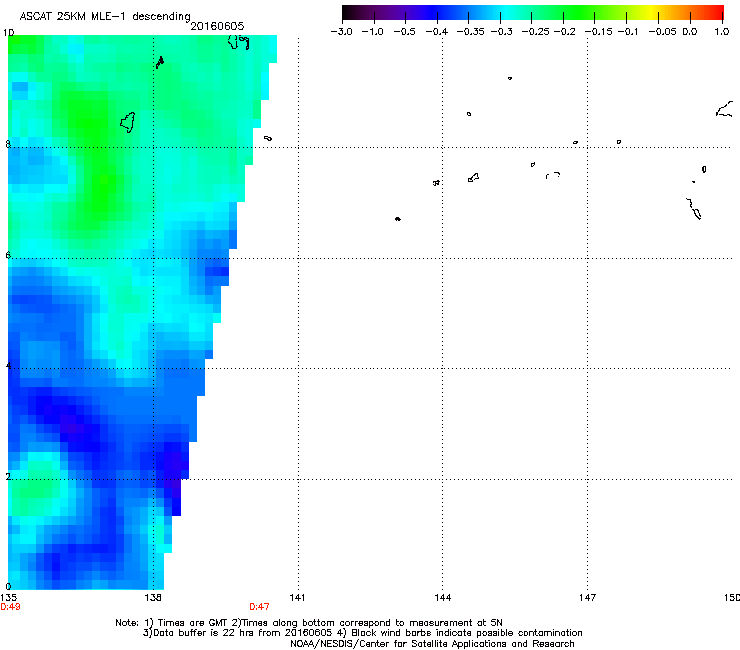Click the color scale label '0.0'
This screenshot has height=650, width=740.
point(690,32)
